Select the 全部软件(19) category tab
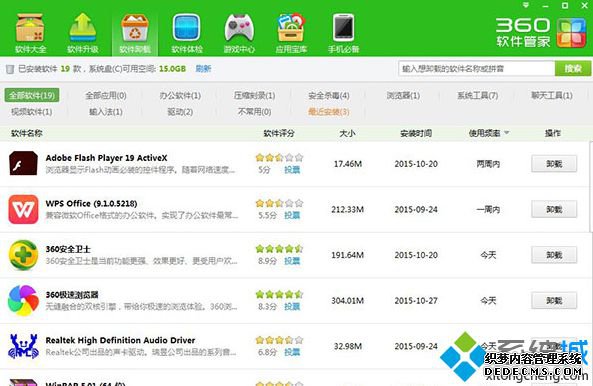 [32, 95]
